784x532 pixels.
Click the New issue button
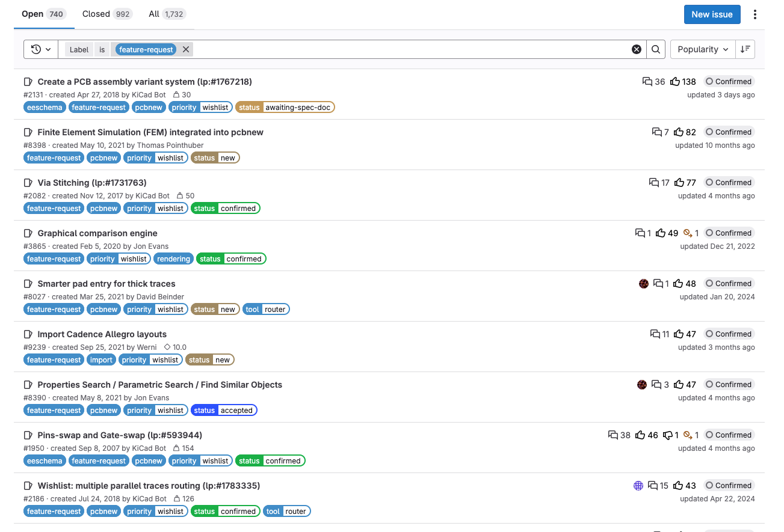click(712, 14)
